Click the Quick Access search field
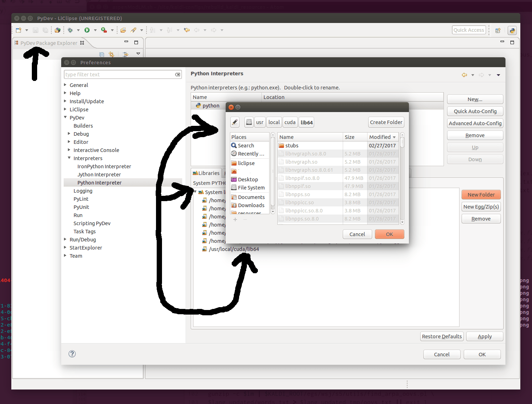This screenshot has height=404, width=532. point(469,30)
